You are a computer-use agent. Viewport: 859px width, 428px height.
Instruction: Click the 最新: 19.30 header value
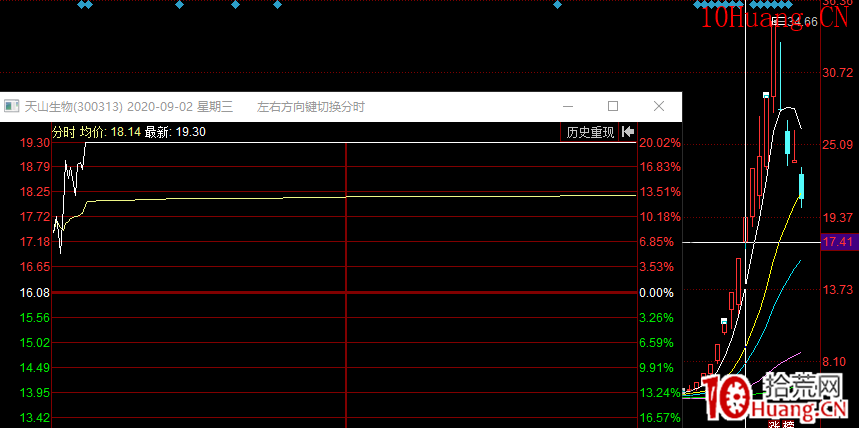(175, 132)
